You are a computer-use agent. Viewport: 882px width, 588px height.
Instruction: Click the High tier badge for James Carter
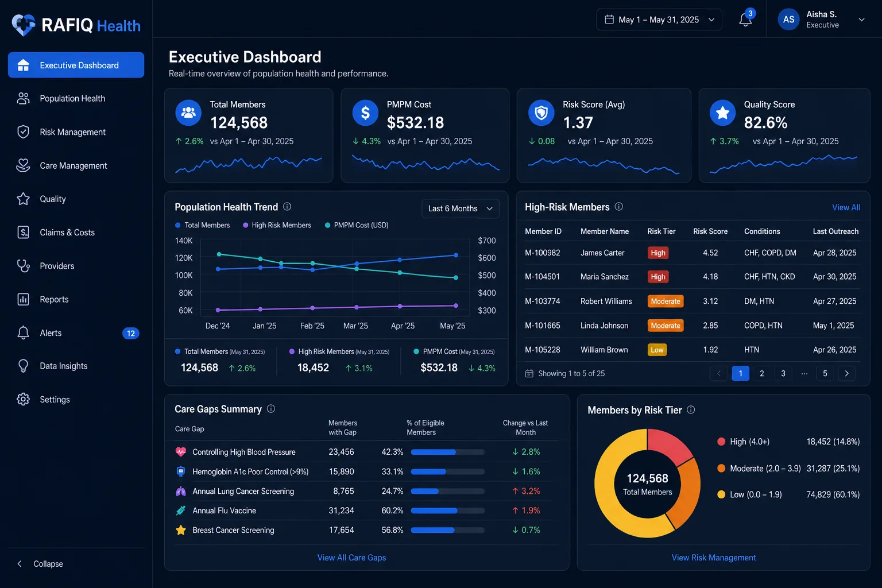pos(658,253)
